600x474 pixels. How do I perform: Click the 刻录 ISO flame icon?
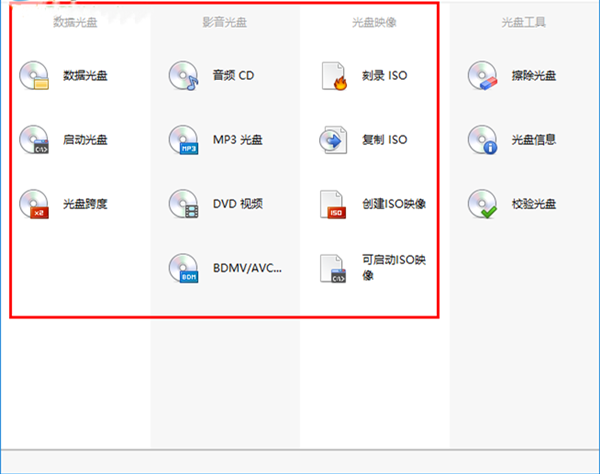coord(333,75)
